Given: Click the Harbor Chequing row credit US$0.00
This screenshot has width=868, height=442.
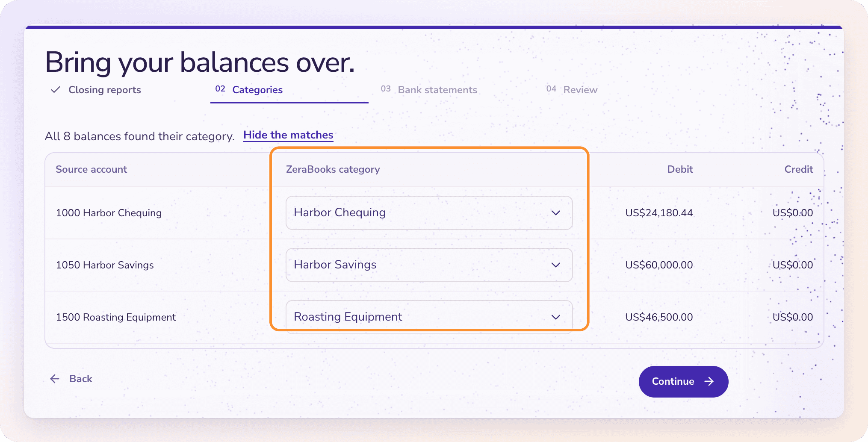Looking at the screenshot, I should click(793, 213).
